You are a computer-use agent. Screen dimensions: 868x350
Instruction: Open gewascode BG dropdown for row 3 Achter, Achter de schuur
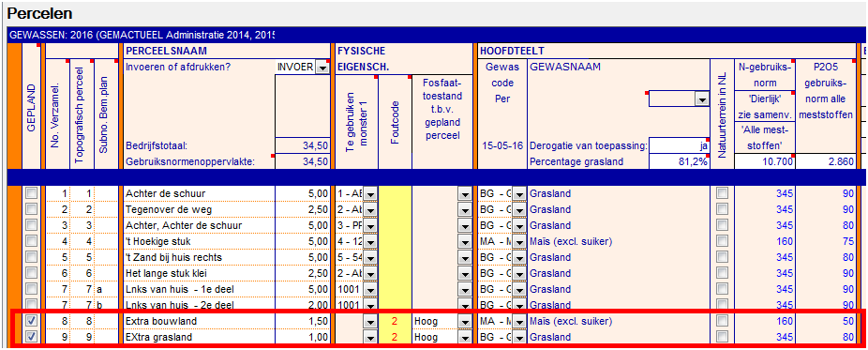(518, 226)
